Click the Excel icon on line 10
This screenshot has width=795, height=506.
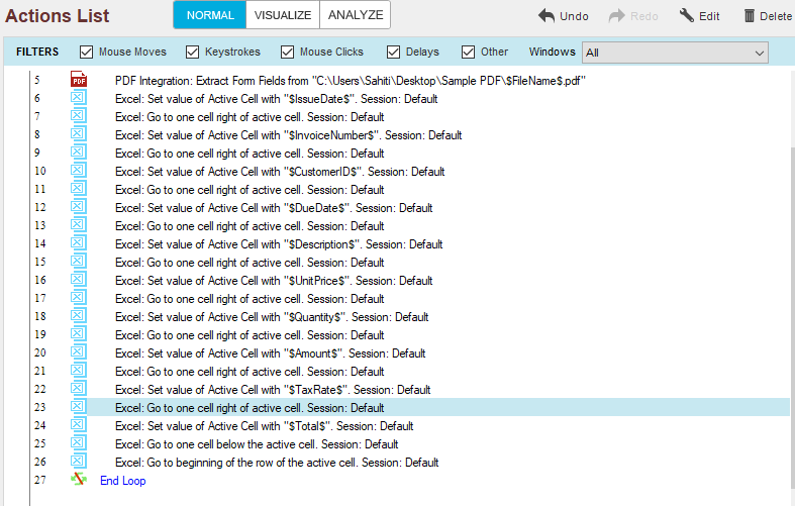(x=78, y=171)
